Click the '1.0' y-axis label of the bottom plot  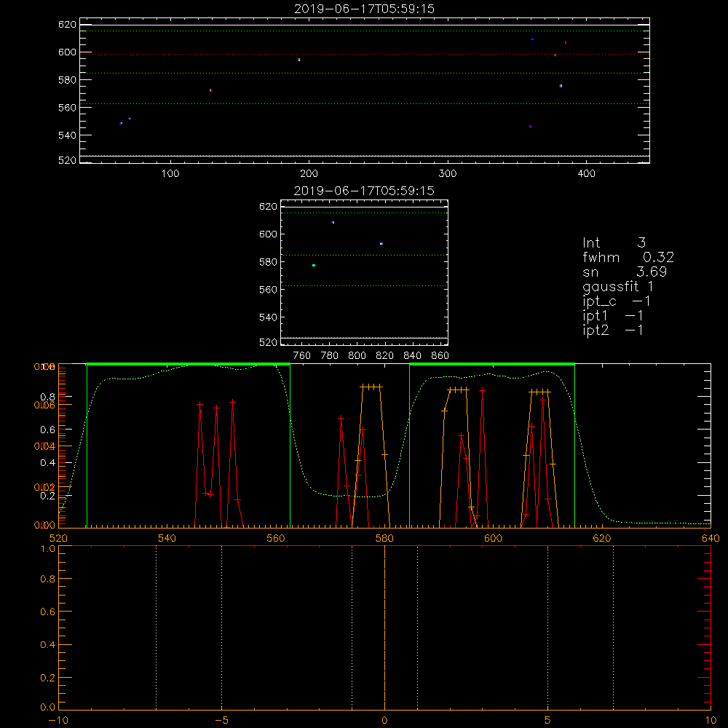(48, 549)
